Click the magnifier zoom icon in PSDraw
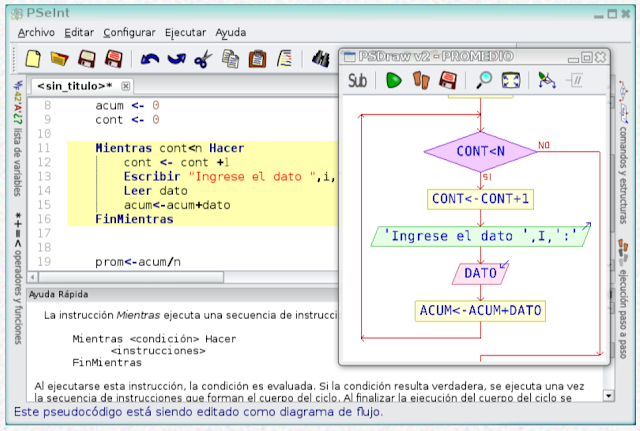This screenshot has width=640, height=431. pyautogui.click(x=484, y=80)
